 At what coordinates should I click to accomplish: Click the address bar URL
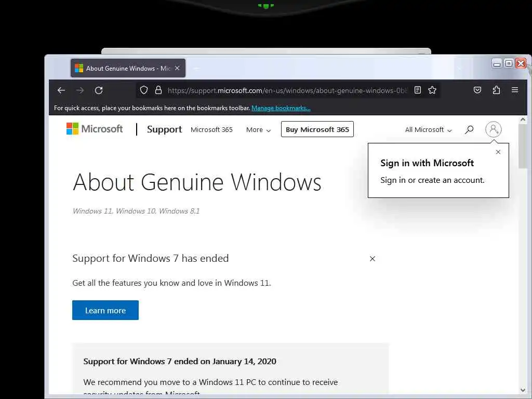pos(287,90)
